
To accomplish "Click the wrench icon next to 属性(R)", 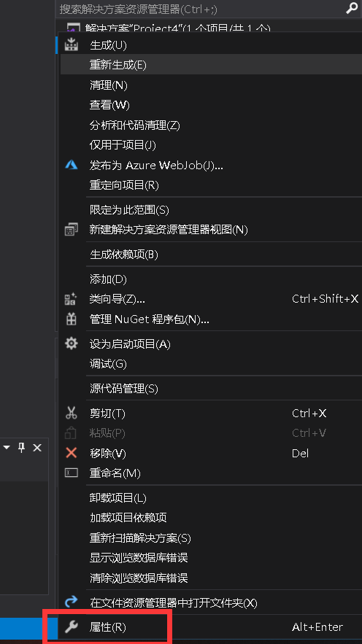I will tap(71, 626).
